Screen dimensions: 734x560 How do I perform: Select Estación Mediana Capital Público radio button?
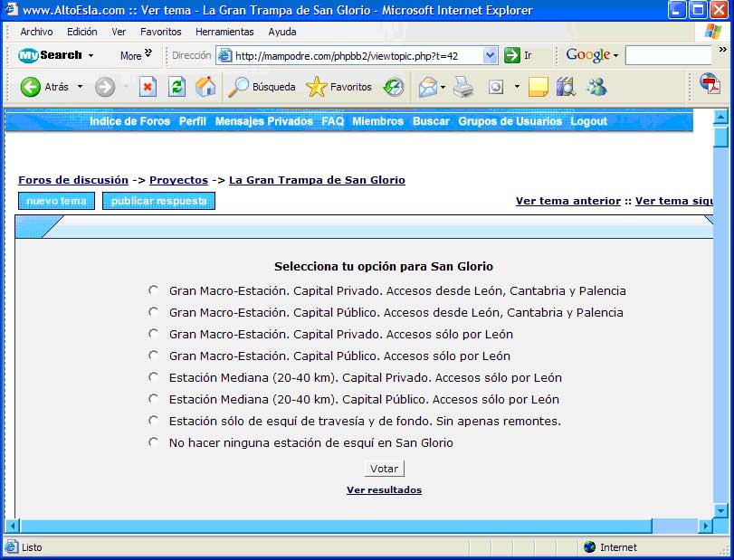[x=154, y=399]
